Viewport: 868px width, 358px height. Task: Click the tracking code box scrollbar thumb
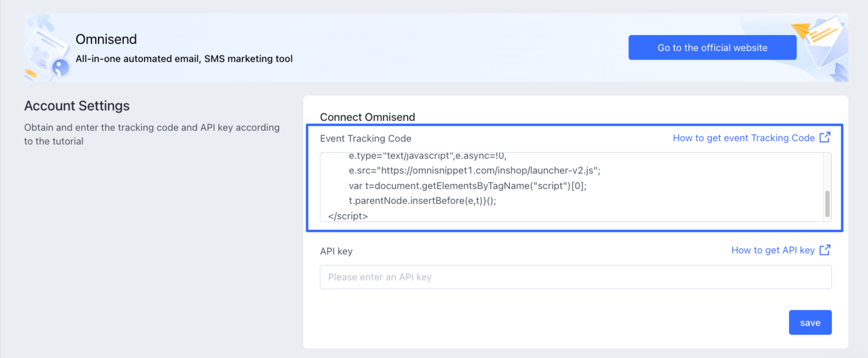point(827,204)
